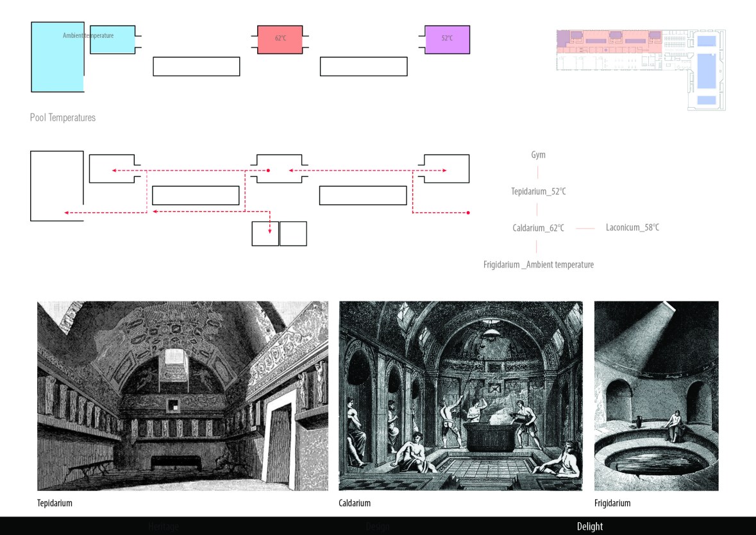This screenshot has width=756, height=535.
Task: Select the Gym label in sequence diagram
Action: (538, 155)
